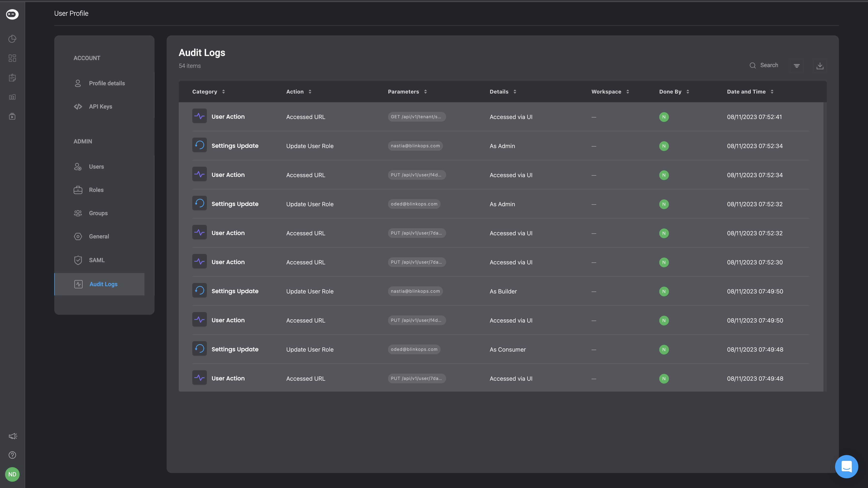Click PUT /api/v1/user/7da... chip at 07:52:30
This screenshot has height=488, width=868.
(417, 262)
